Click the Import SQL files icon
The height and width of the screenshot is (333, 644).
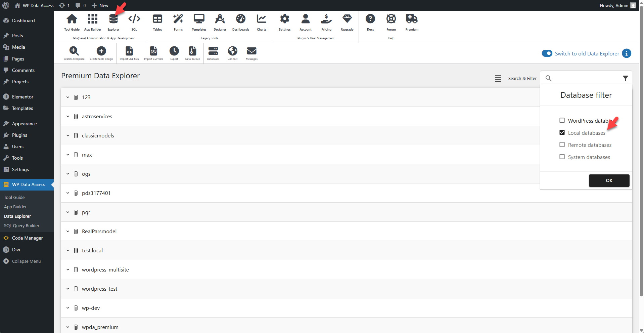click(129, 51)
